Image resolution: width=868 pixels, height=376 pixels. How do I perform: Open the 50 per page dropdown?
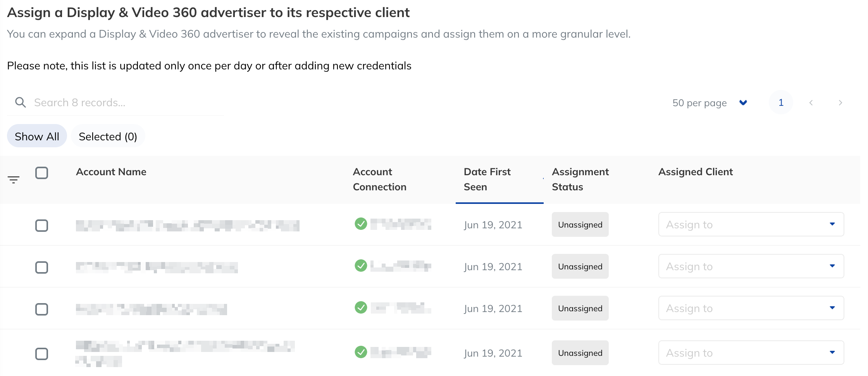click(x=710, y=103)
